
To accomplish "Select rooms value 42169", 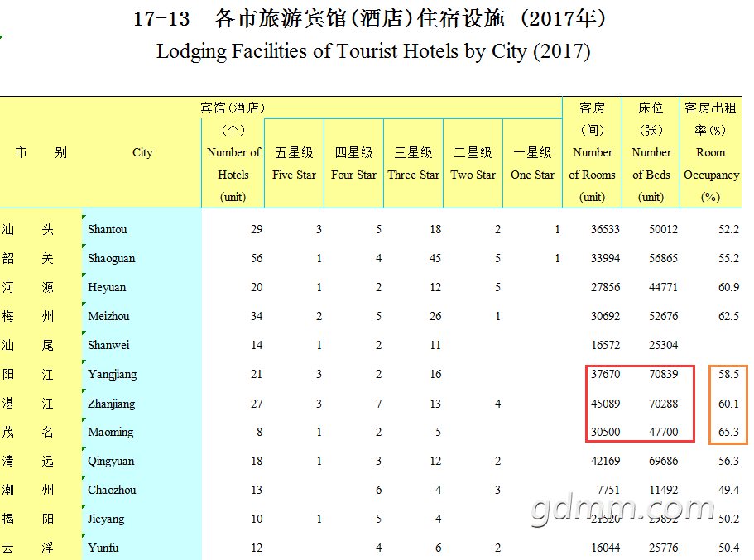I will [605, 461].
